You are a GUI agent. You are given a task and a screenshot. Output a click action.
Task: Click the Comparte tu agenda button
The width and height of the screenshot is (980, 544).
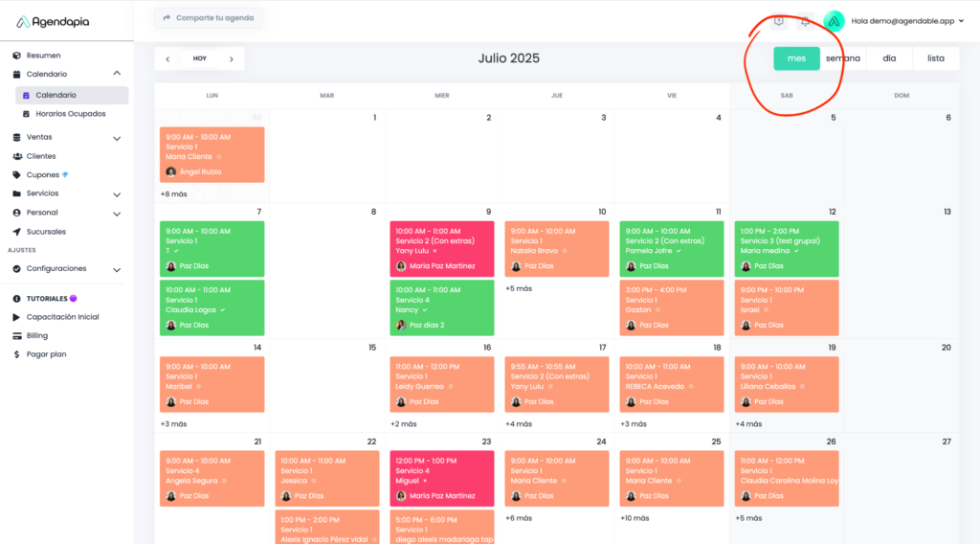click(x=209, y=18)
